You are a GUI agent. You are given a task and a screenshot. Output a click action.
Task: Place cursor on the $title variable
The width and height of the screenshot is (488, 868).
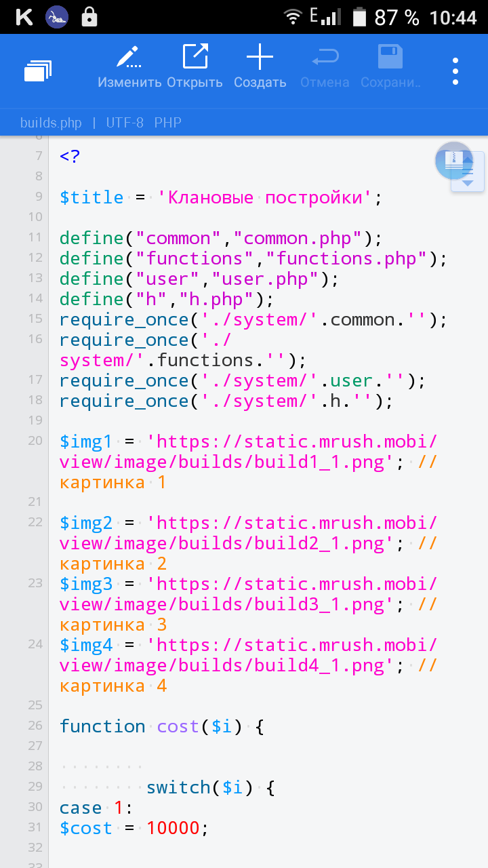91,197
